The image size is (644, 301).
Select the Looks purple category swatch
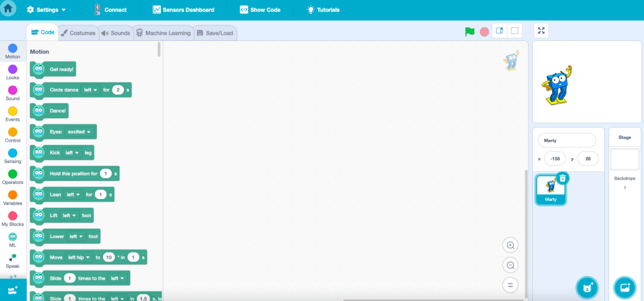coord(13,69)
